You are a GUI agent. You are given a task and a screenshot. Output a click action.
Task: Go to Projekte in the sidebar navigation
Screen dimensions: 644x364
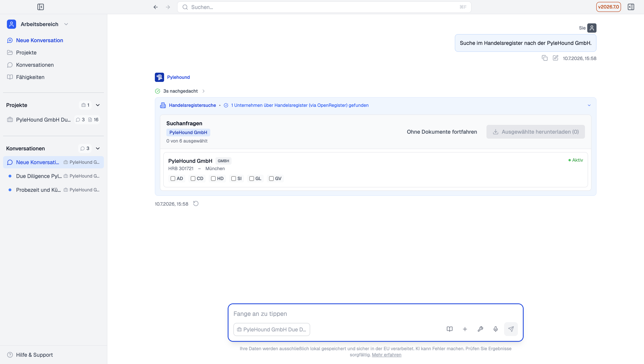click(26, 53)
